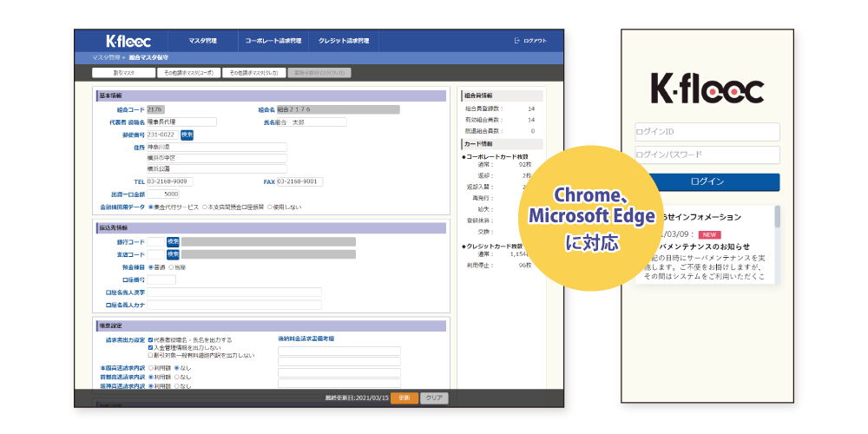868x434 pixels.
Task: Click the 代表者 役職名 input field
Action: pyautogui.click(x=181, y=122)
